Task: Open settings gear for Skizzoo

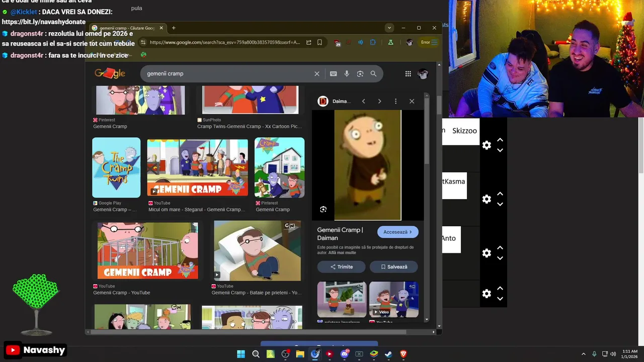Action: tap(487, 145)
